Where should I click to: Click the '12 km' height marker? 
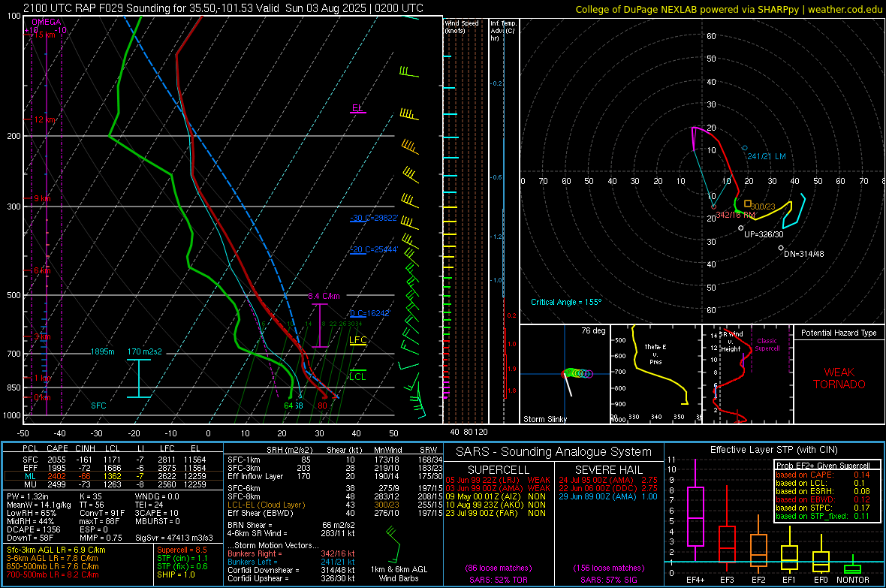[x=45, y=120]
